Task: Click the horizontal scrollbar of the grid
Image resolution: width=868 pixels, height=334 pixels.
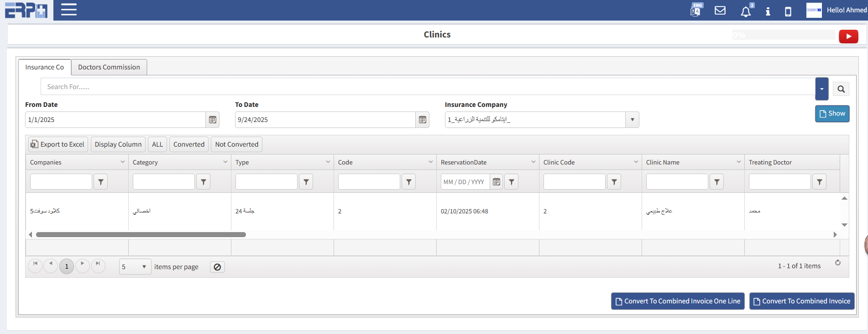Action: tap(141, 234)
